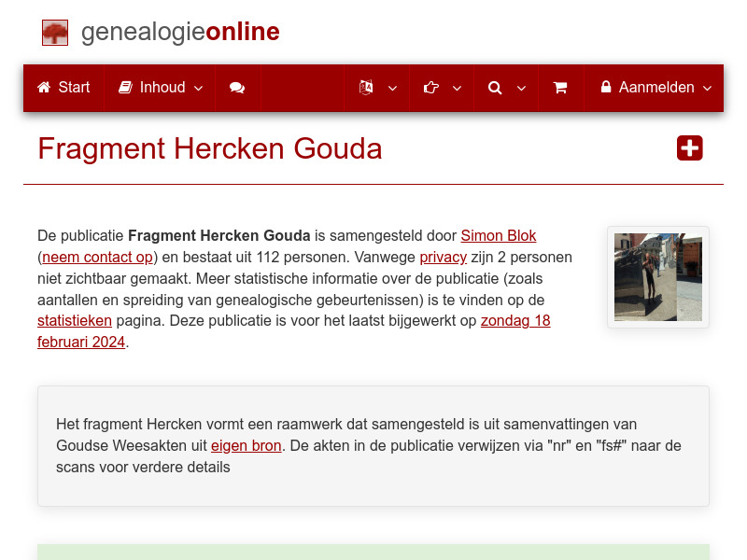Click the book icon beside Inhoud
747x560 pixels.
(125, 87)
